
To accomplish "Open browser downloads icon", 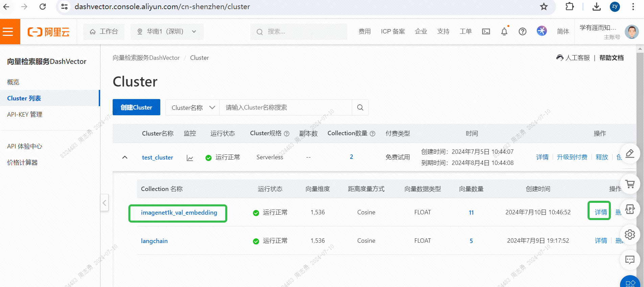I will (597, 6).
